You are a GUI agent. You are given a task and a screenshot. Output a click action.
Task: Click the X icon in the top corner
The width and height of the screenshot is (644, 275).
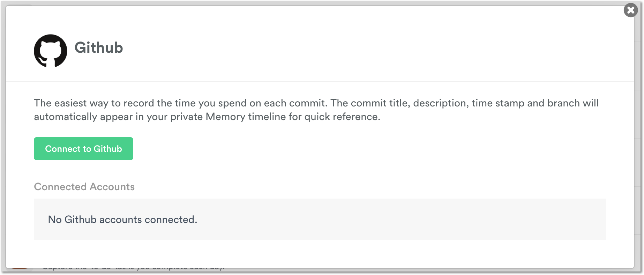click(x=630, y=10)
